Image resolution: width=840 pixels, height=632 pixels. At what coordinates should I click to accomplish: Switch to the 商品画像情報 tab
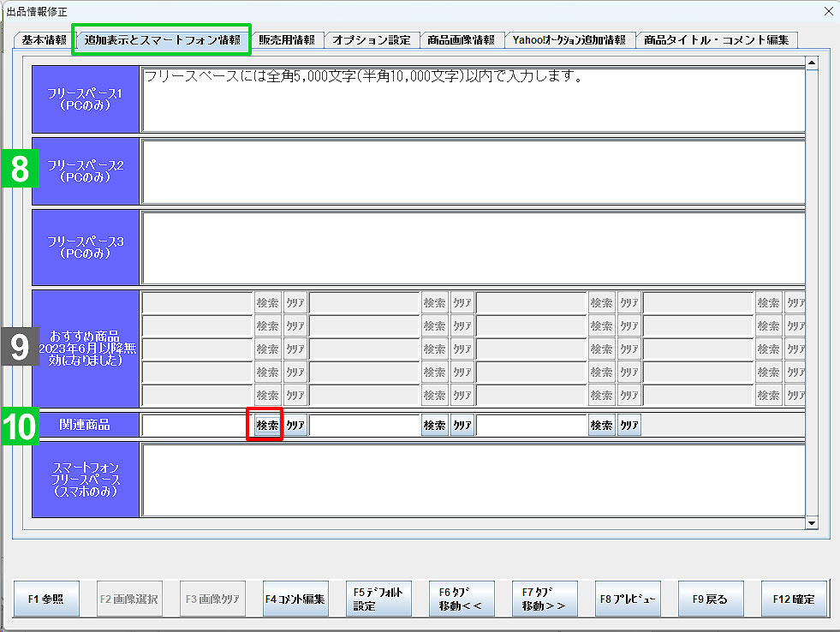[x=464, y=39]
